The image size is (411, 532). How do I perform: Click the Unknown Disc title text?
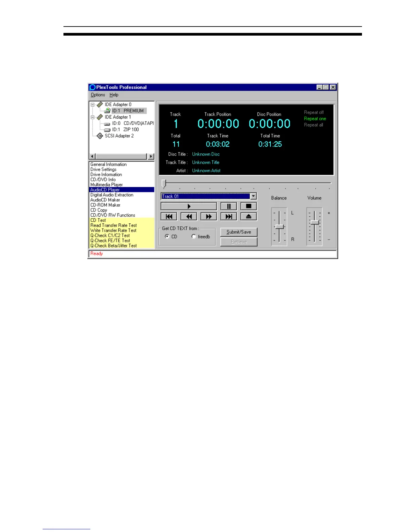(x=206, y=154)
